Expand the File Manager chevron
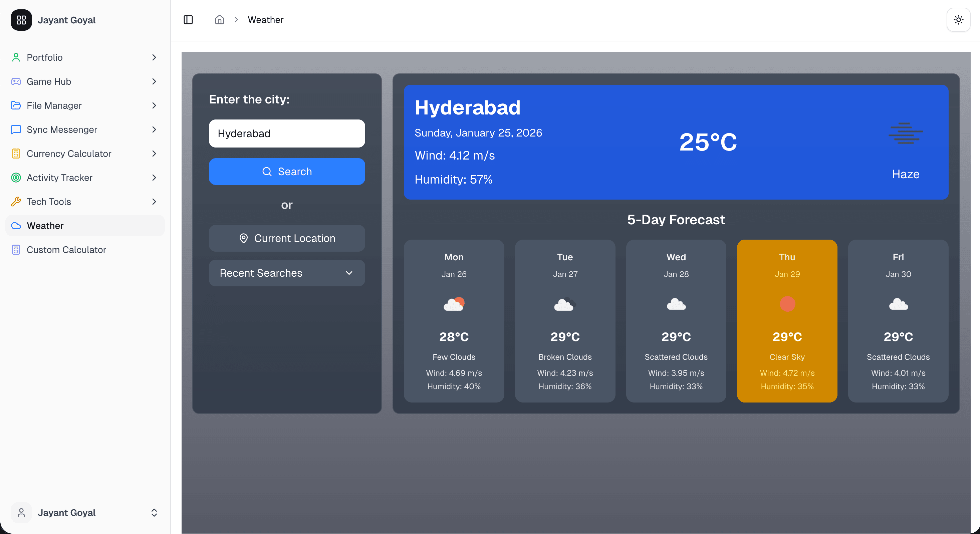This screenshot has width=980, height=534. 154,105
